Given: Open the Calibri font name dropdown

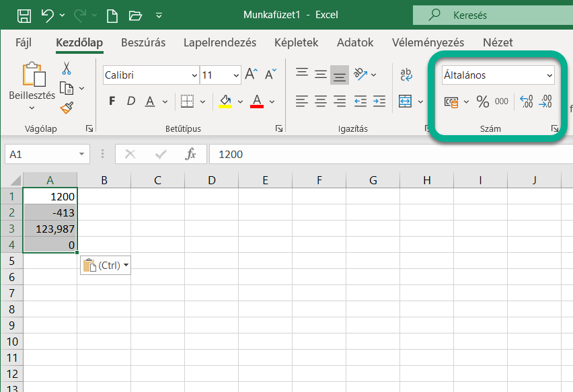Looking at the screenshot, I should pos(195,75).
